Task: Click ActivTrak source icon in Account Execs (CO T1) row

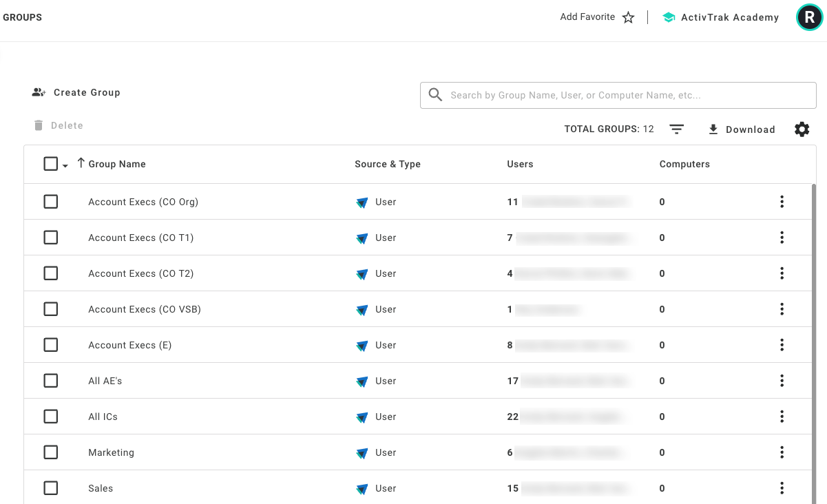Action: tap(362, 238)
